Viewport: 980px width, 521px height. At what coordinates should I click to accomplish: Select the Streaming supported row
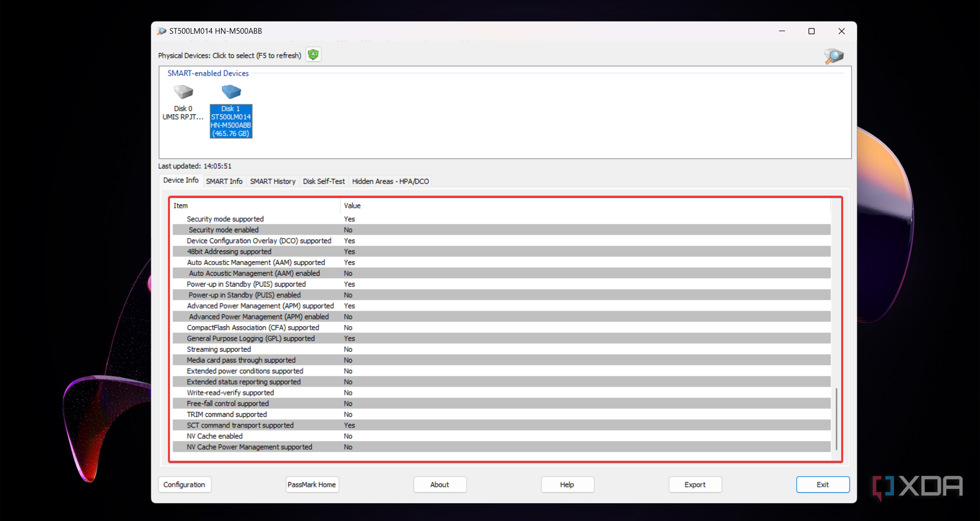click(501, 349)
